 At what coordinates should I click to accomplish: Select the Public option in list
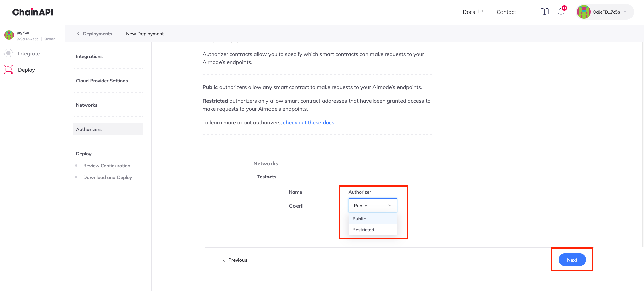(x=359, y=219)
